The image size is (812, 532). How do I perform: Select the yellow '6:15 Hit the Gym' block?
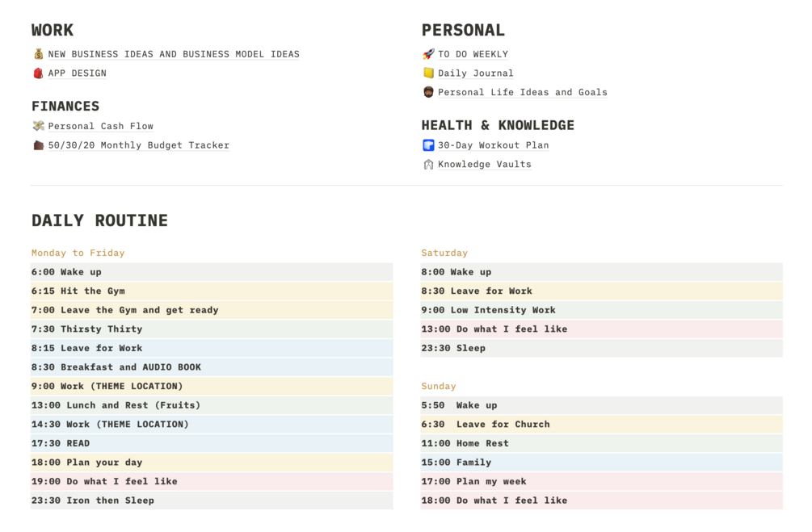tap(212, 291)
